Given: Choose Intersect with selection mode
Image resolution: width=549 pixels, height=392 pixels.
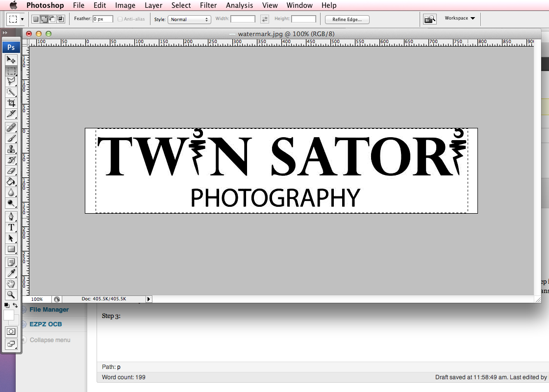Looking at the screenshot, I should click(x=61, y=19).
